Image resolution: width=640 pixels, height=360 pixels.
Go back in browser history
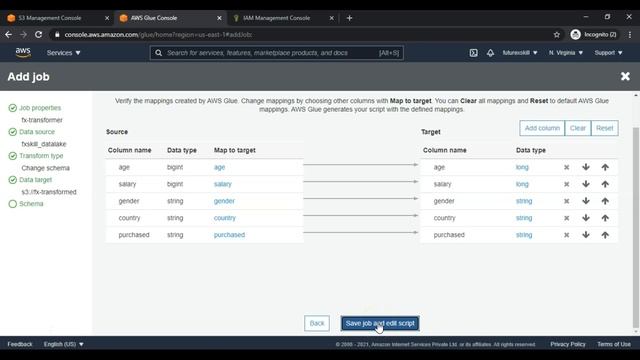point(9,35)
